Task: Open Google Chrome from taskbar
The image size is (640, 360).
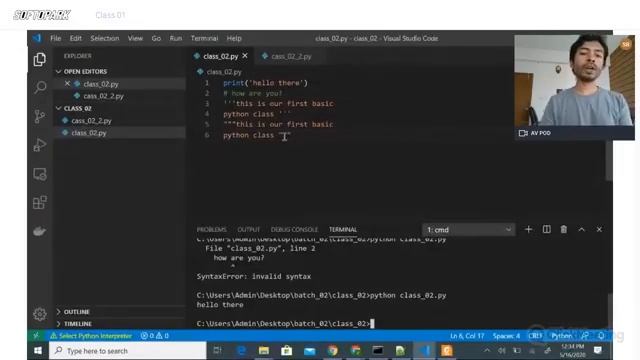Action: (332, 351)
